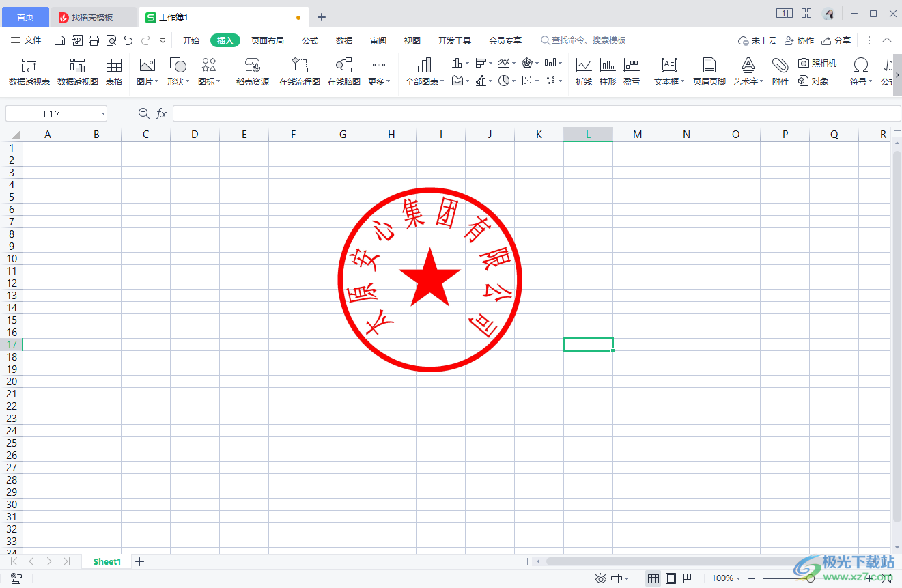902x588 pixels.
Task: Insert a PivotChart (数据透视图)
Action: tap(77, 72)
